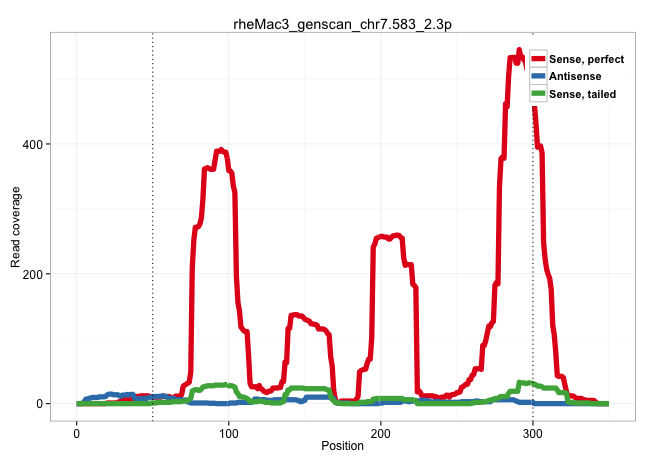Click the 'Position' x-axis label
Screen dimensions: 650x460
tap(342, 446)
